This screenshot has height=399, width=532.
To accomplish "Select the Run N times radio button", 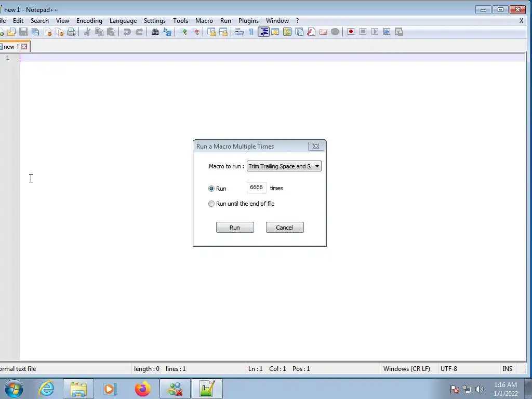I will pyautogui.click(x=211, y=188).
